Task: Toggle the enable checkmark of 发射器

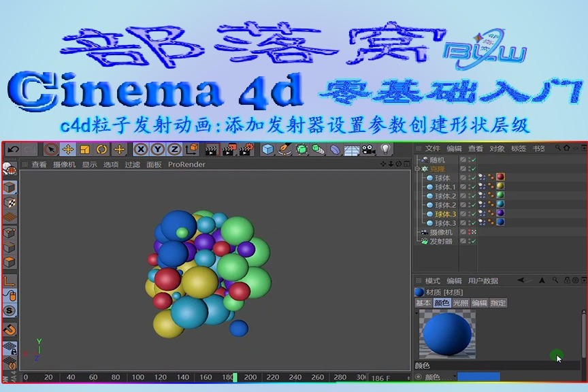Action: point(474,240)
